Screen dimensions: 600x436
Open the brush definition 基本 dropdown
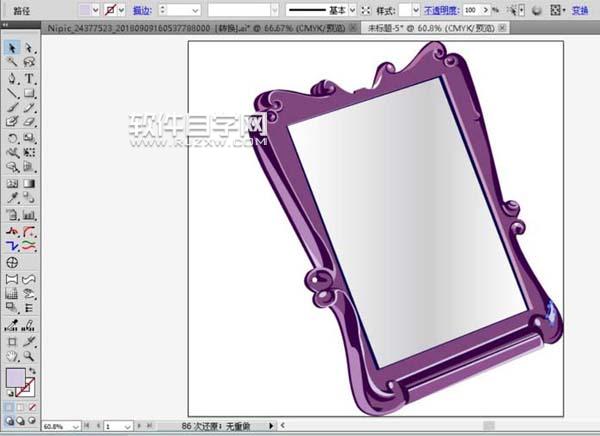[x=352, y=10]
